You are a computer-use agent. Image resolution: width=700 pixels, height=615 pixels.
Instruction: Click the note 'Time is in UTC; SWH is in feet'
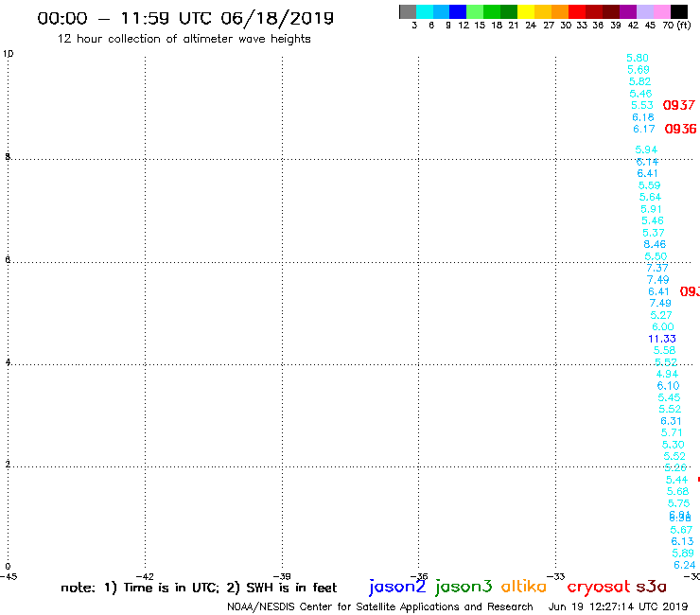coord(199,588)
